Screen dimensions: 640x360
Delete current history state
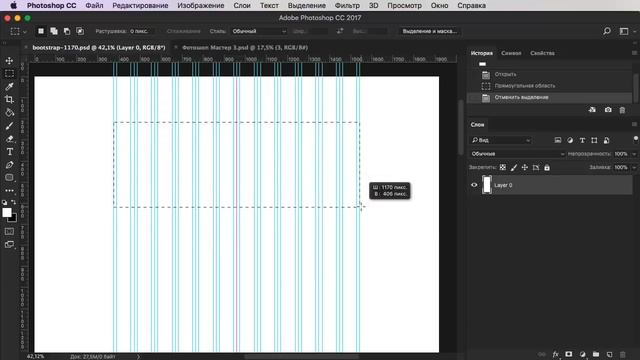[x=622, y=110]
